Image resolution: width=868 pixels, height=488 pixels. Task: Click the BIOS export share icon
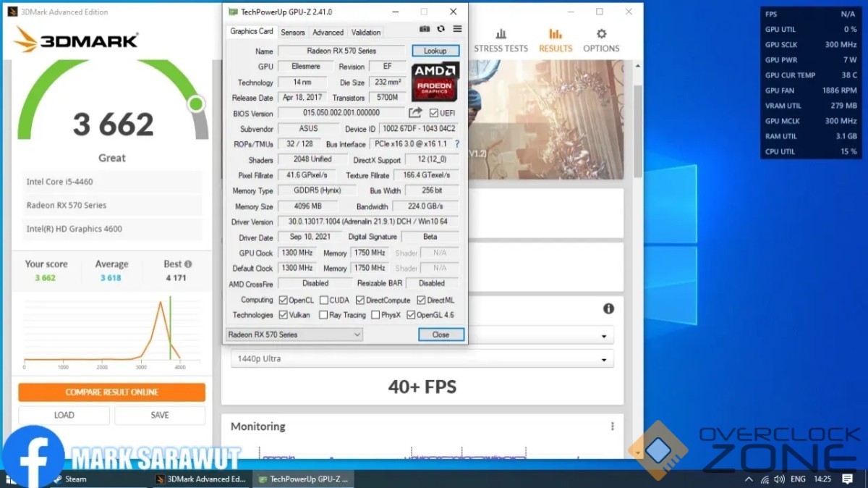(x=415, y=113)
